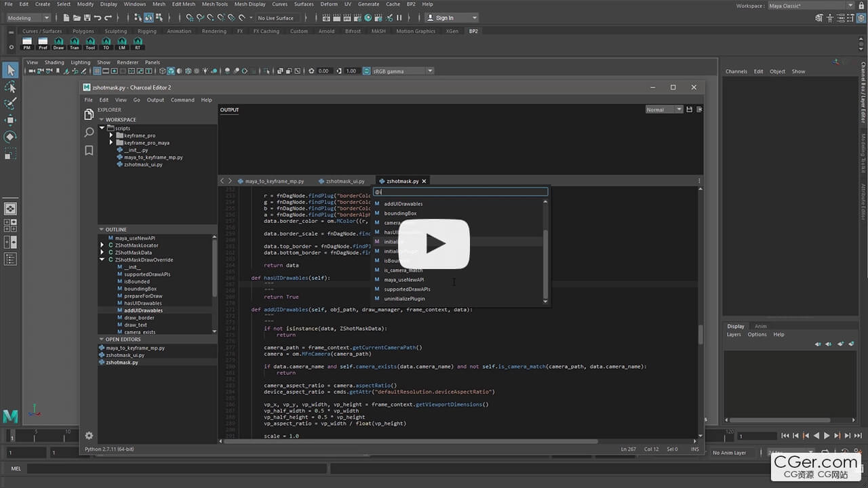Image resolution: width=868 pixels, height=488 pixels.
Task: Toggle Channel Box / Layer Editor side tab
Action: 863,93
